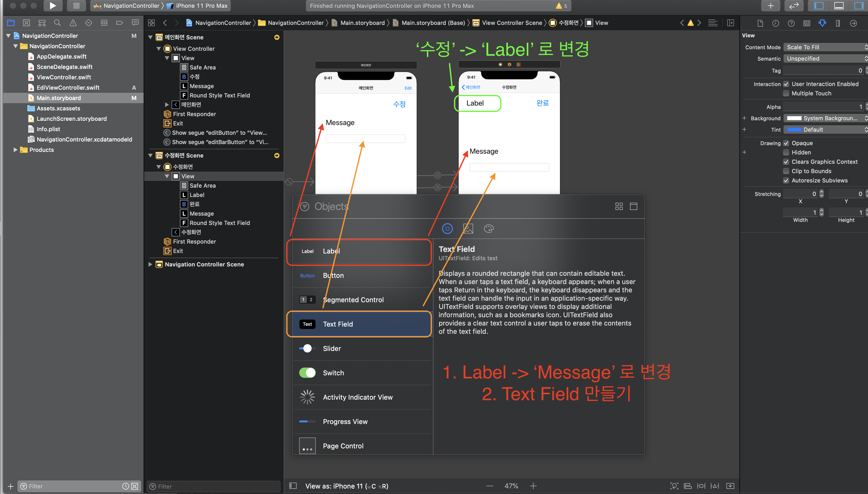This screenshot has height=494, width=868.
Task: Switch to the Size inspector ruler icon
Action: [x=838, y=23]
